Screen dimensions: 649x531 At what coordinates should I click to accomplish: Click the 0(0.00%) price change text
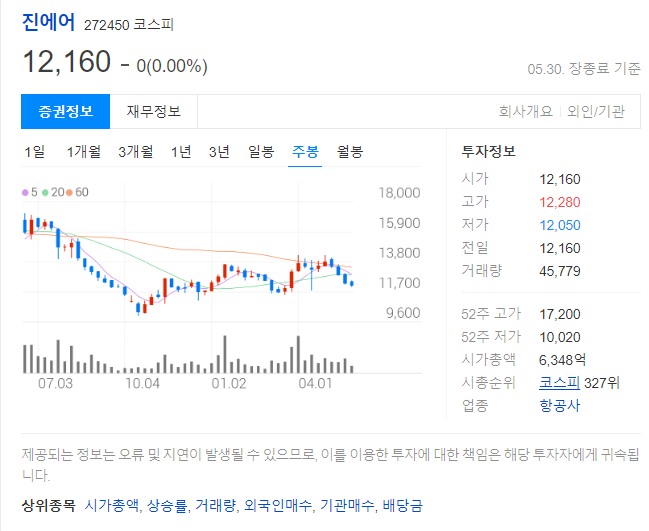coord(172,66)
